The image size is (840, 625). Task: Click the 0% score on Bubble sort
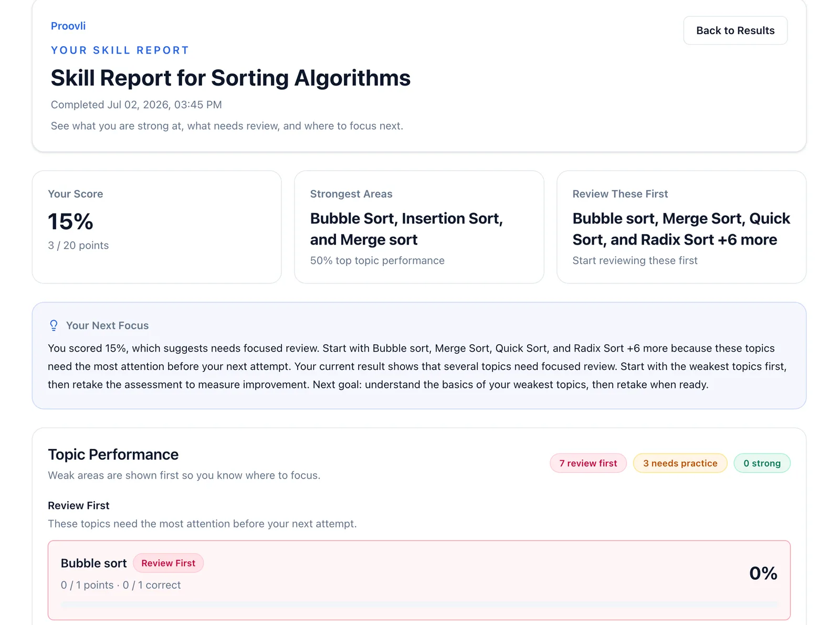click(x=763, y=574)
